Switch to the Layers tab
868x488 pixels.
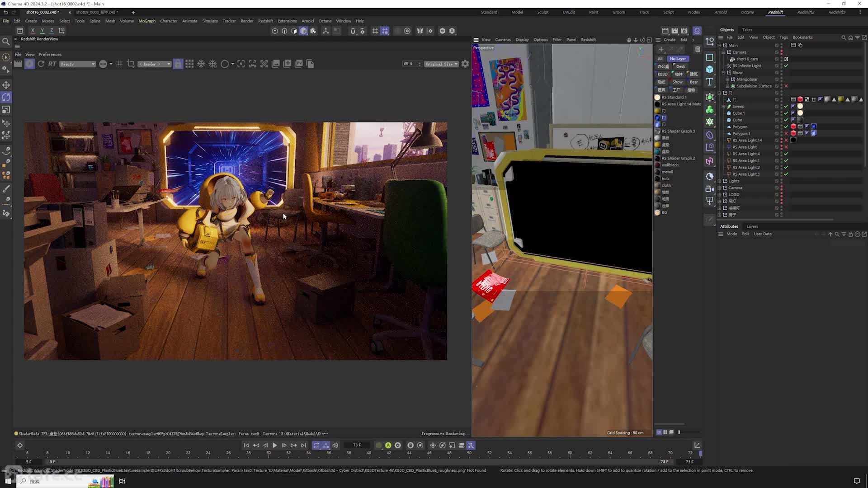click(752, 226)
